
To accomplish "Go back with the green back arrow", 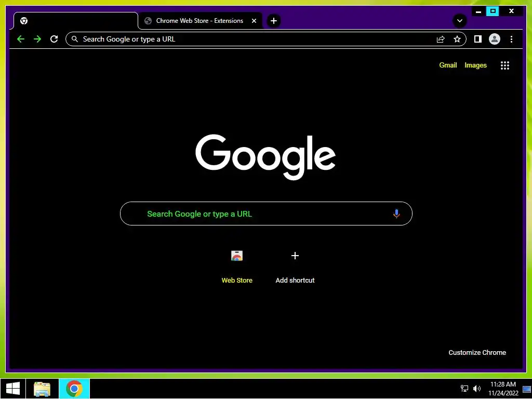I will coord(21,39).
